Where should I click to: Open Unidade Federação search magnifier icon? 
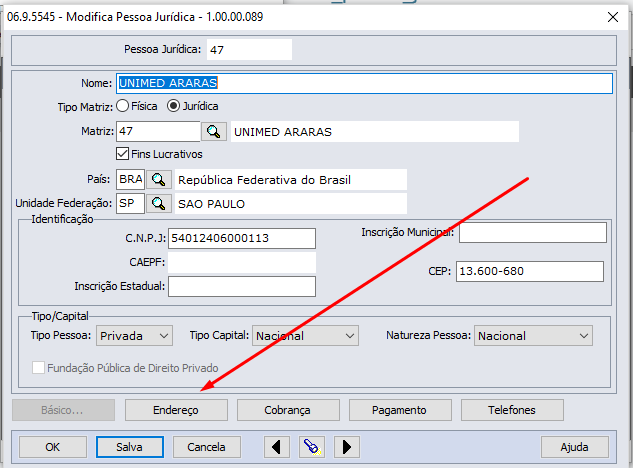(x=159, y=204)
